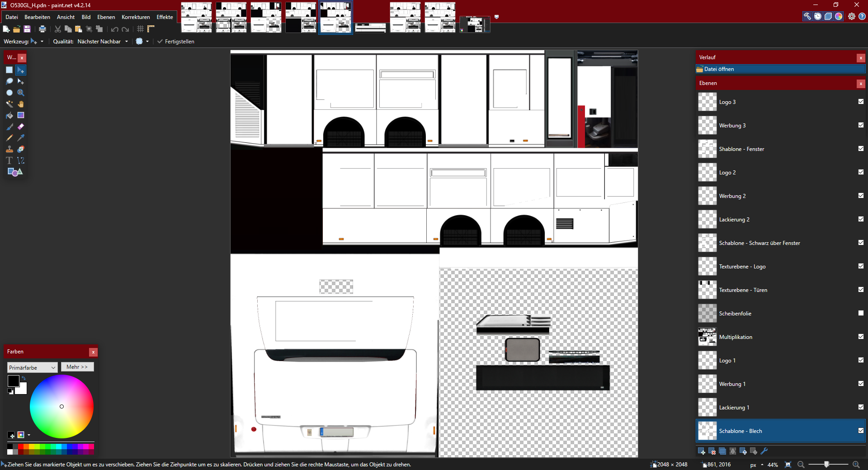Screen dimensions: 868x470
Task: Open the Primärfarbe dropdown
Action: click(32, 367)
